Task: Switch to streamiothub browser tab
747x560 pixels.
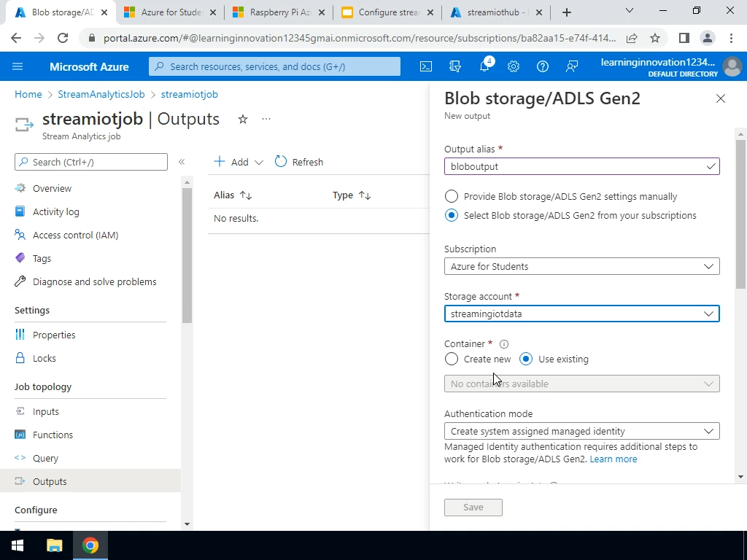Action: pos(496,13)
